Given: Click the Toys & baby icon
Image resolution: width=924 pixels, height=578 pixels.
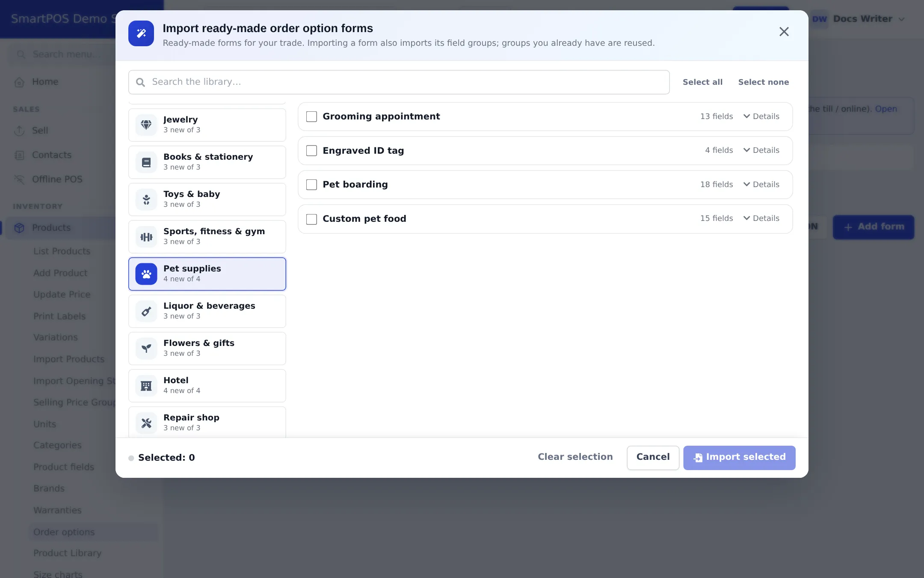Looking at the screenshot, I should pyautogui.click(x=146, y=200).
